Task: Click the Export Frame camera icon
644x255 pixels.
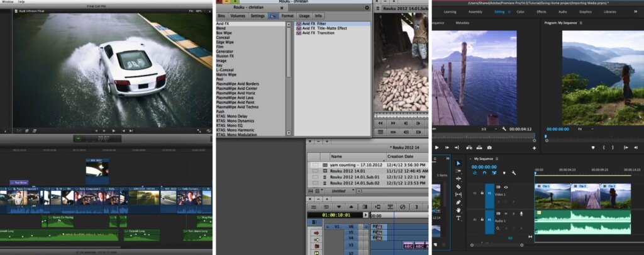Action: (x=489, y=148)
